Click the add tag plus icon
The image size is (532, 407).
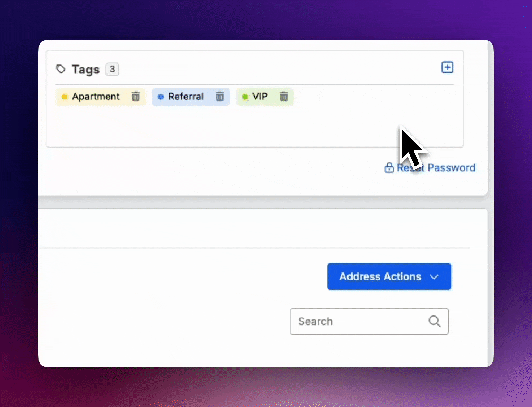[447, 67]
